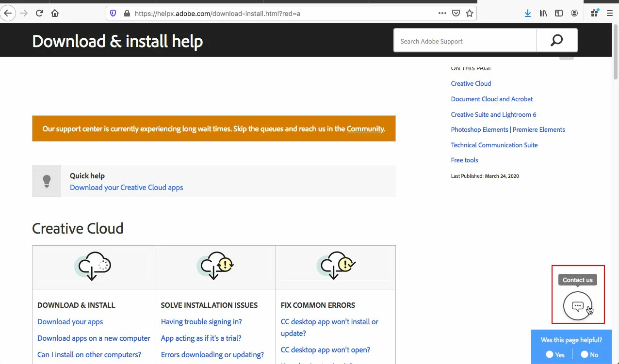
Task: Open Creative Suite and Lightroom 6 link
Action: click(x=493, y=114)
